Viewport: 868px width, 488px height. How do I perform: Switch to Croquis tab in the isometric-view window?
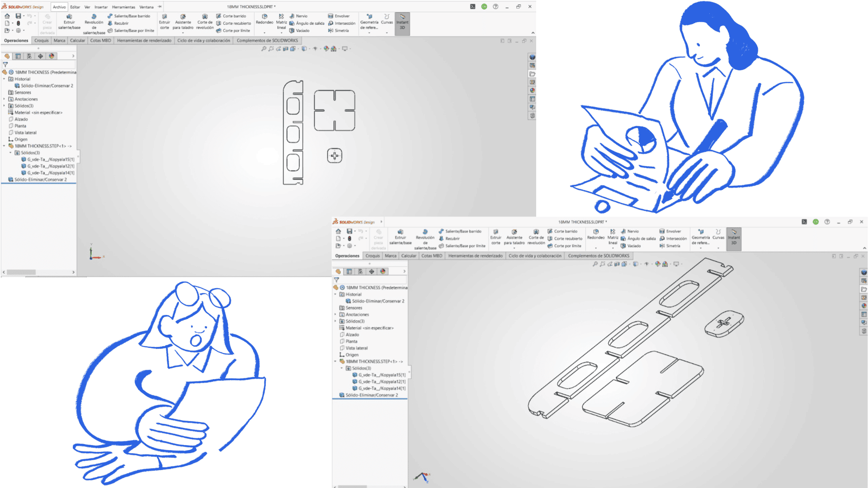click(x=373, y=256)
